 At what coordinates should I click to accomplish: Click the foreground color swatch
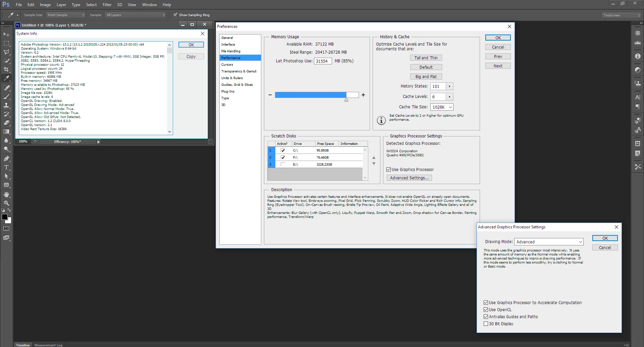pyautogui.click(x=5, y=217)
